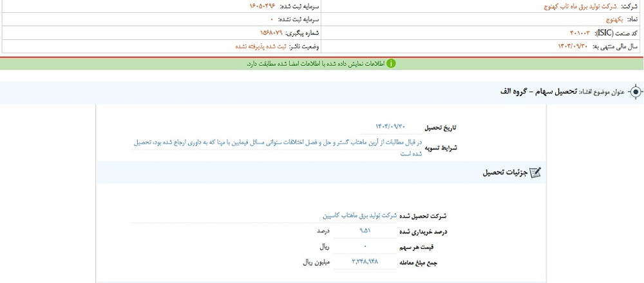Viewport: 644px width, 283px height.
Task: Click the درصد unit text
Action: tap(323, 231)
